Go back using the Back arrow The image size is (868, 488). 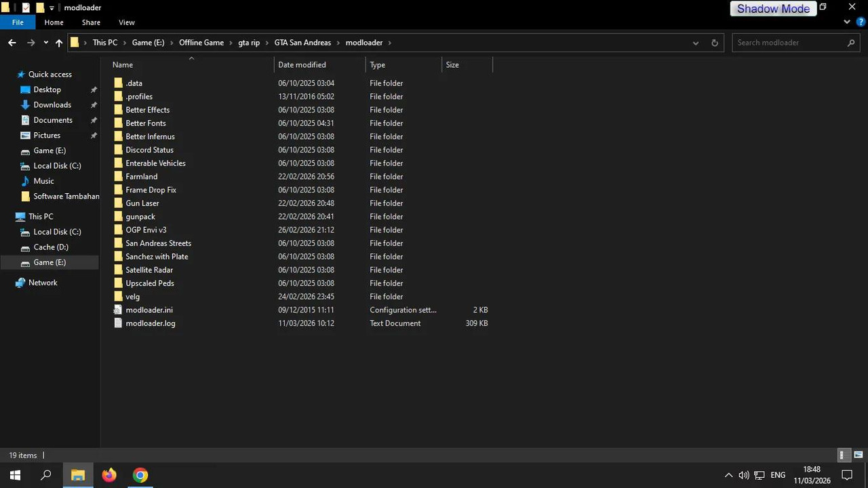point(12,43)
